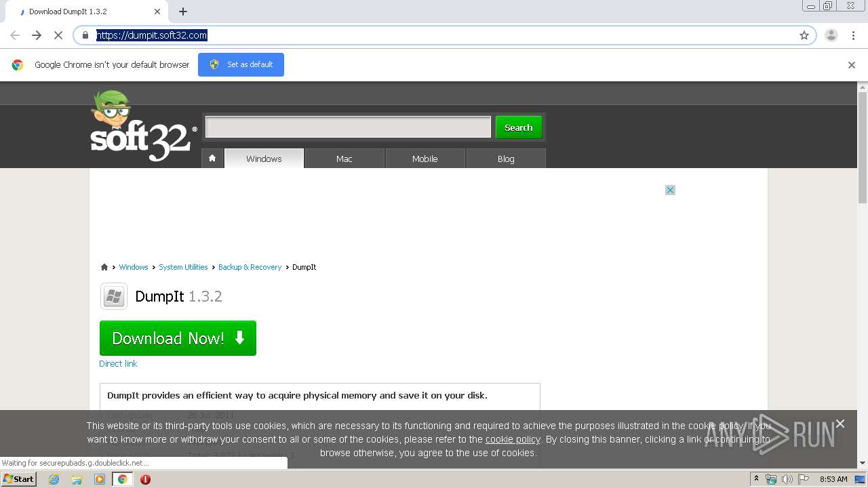Click the network tray icon
The height and width of the screenshot is (488, 868).
(771, 479)
